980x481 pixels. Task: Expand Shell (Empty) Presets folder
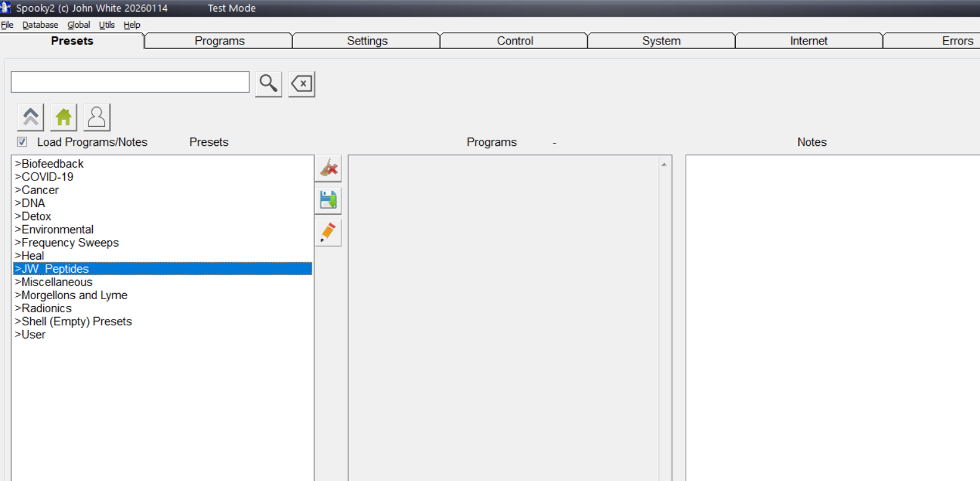pyautogui.click(x=77, y=321)
